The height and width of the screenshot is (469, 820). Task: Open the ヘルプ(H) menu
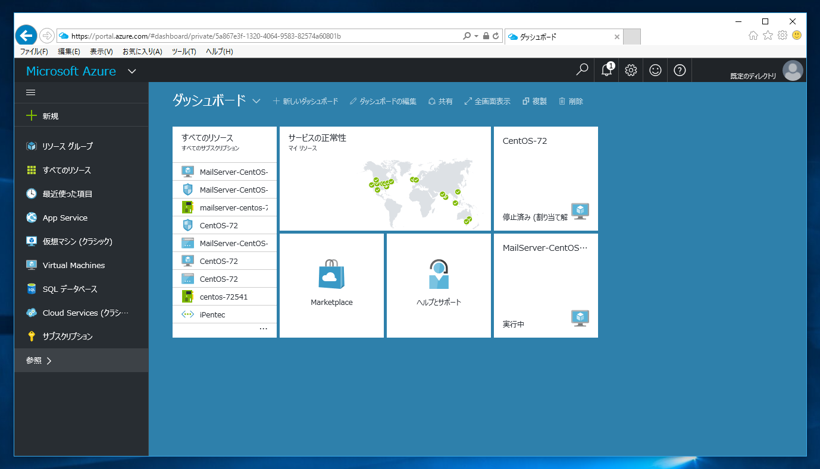click(x=219, y=51)
